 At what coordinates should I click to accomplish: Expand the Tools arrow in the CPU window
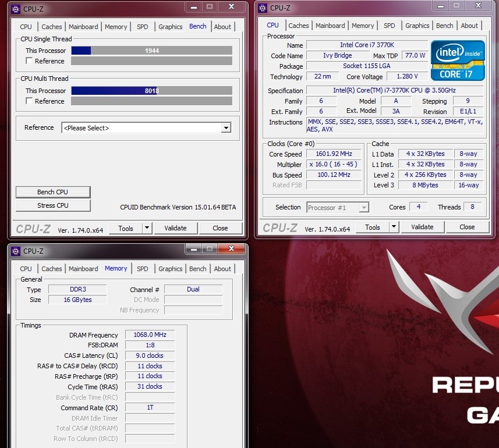coord(394,227)
